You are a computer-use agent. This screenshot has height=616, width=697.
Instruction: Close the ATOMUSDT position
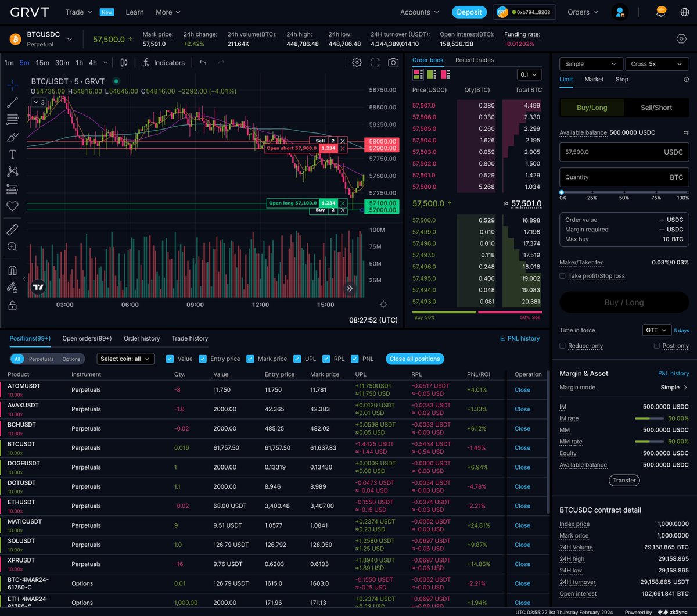coord(522,390)
